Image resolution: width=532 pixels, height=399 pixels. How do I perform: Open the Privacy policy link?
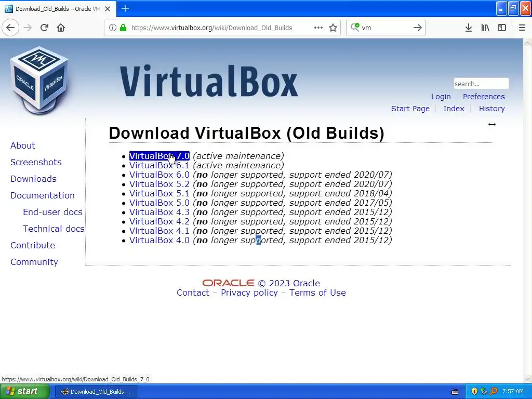click(249, 293)
